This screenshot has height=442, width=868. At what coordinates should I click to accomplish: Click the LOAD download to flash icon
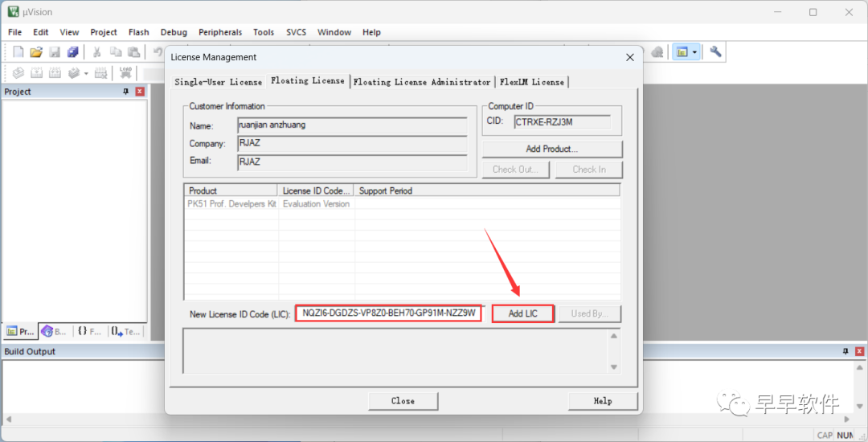(x=125, y=73)
